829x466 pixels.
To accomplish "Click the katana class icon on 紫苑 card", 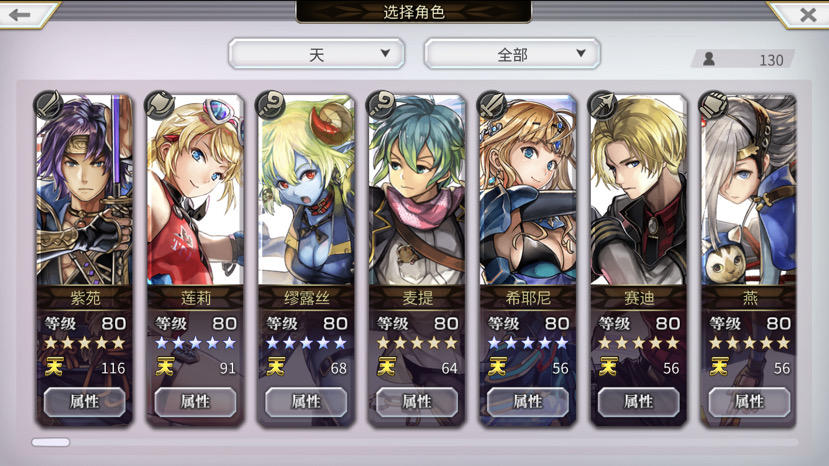I will (49, 105).
